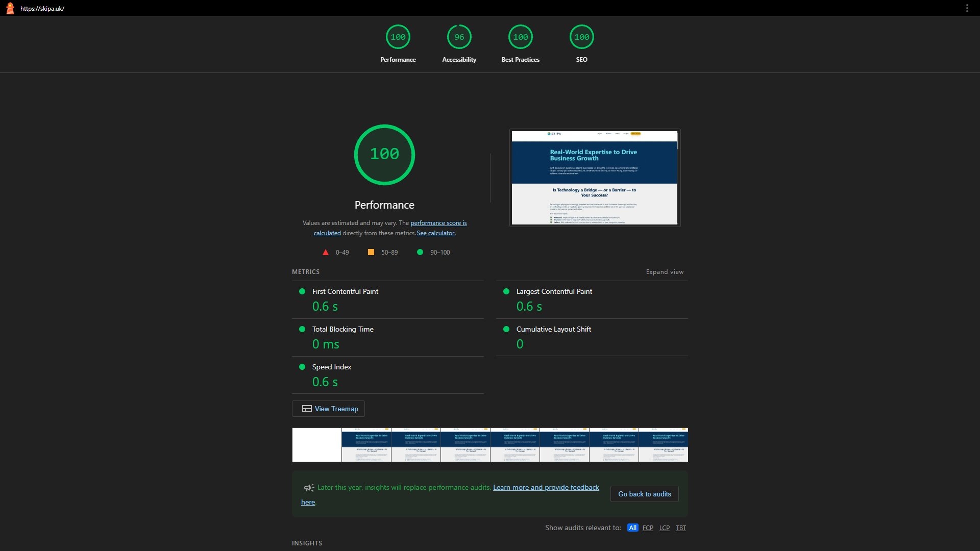
Task: Filter audits by LCP
Action: point(665,528)
